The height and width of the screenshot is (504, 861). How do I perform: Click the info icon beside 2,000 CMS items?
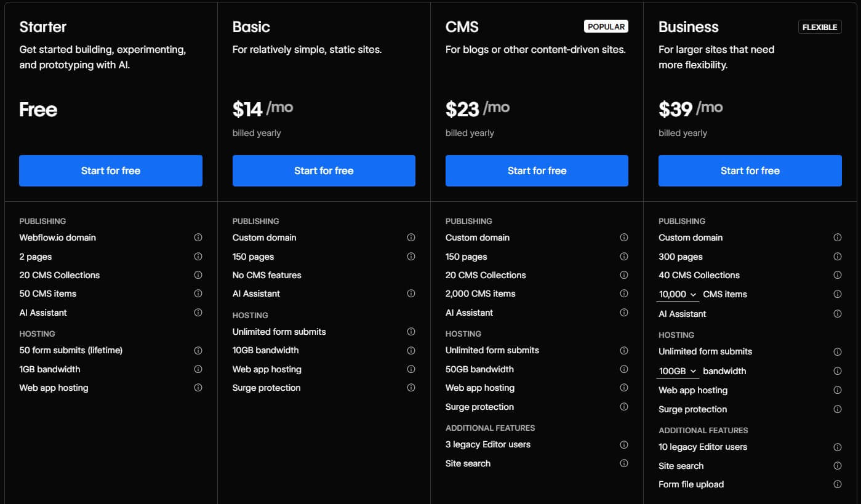click(624, 294)
